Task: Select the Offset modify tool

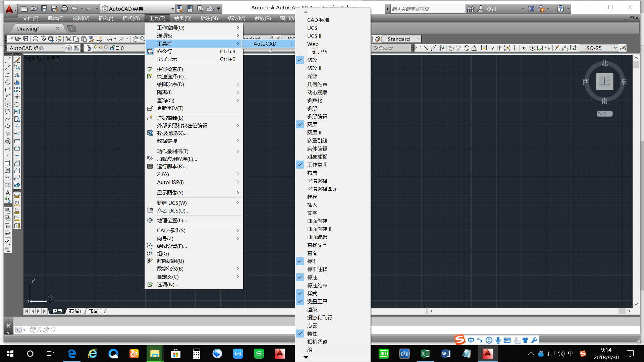Action: [x=17, y=82]
